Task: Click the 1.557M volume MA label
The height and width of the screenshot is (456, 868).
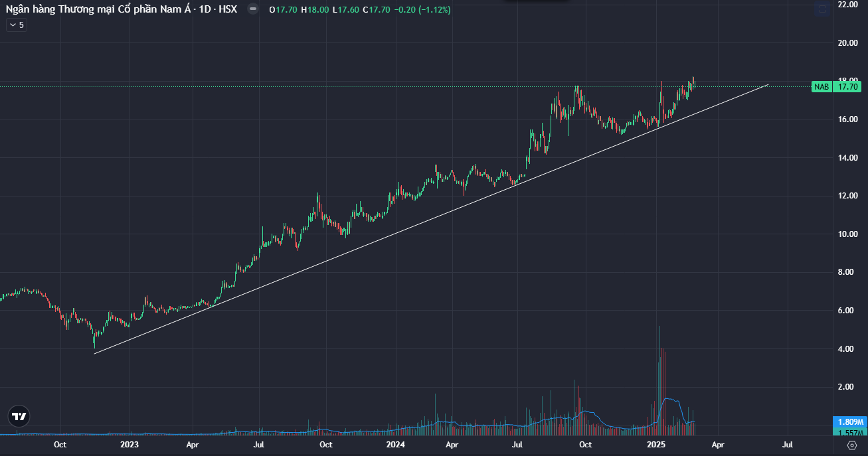Action: click(x=849, y=431)
